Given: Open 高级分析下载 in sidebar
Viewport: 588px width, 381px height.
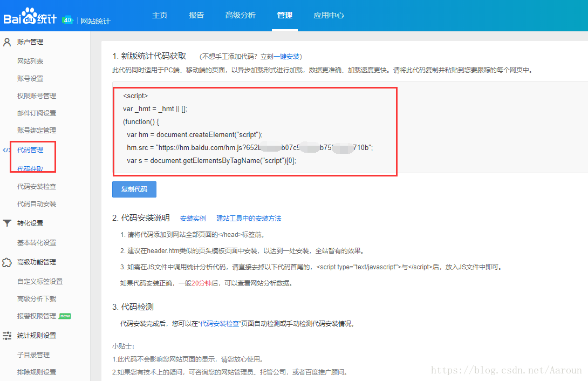Looking at the screenshot, I should (37, 299).
